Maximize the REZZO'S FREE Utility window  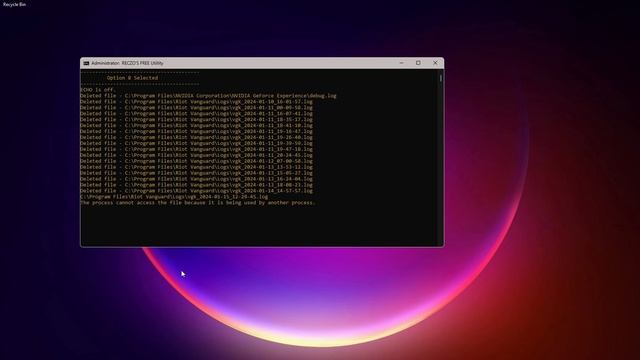pyautogui.click(x=418, y=63)
